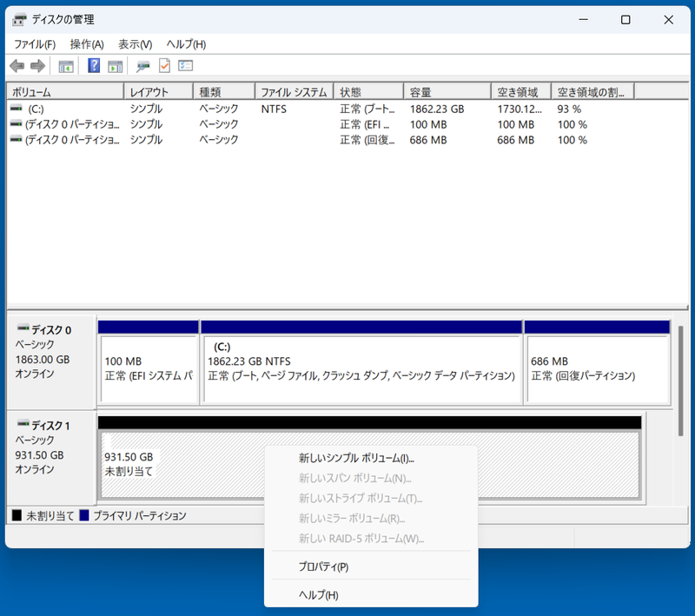Image resolution: width=695 pixels, height=616 pixels.
Task: Sort by ファイル システム column header
Action: tap(295, 92)
